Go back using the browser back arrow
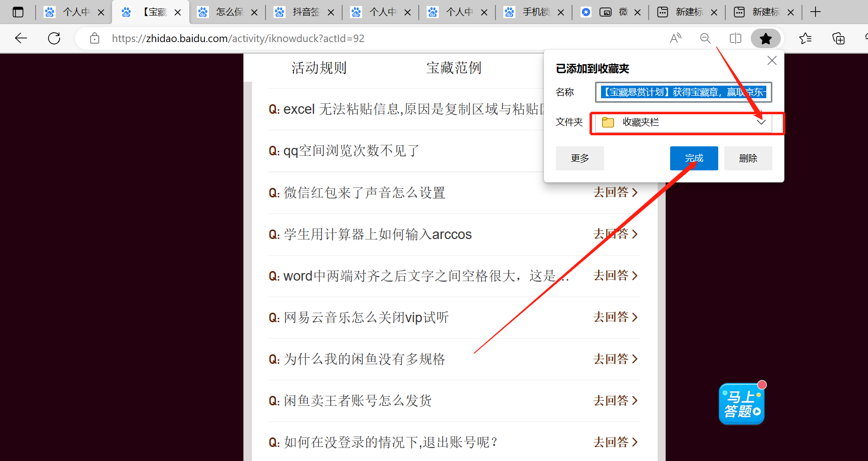The width and height of the screenshot is (868, 461). pos(21,38)
